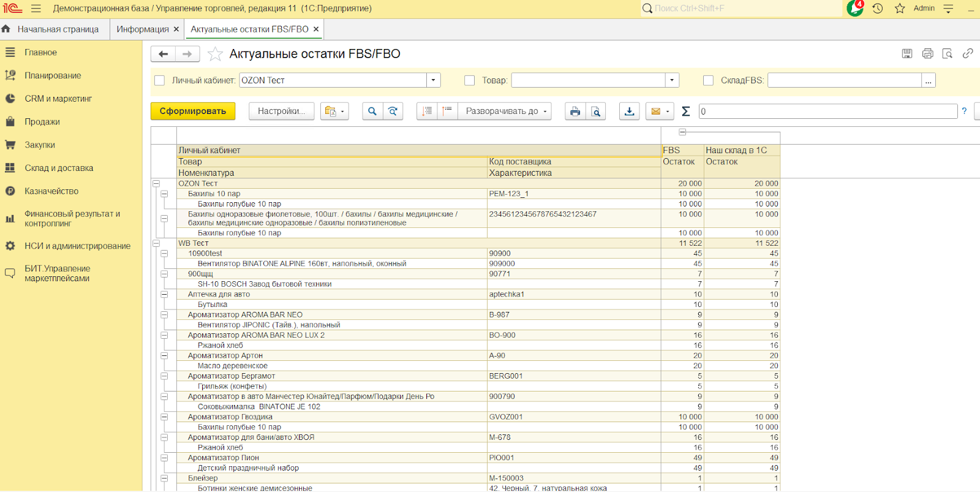Open Финансовый результат и контроллинг section
Screen dimensions: 980x492
71,219
